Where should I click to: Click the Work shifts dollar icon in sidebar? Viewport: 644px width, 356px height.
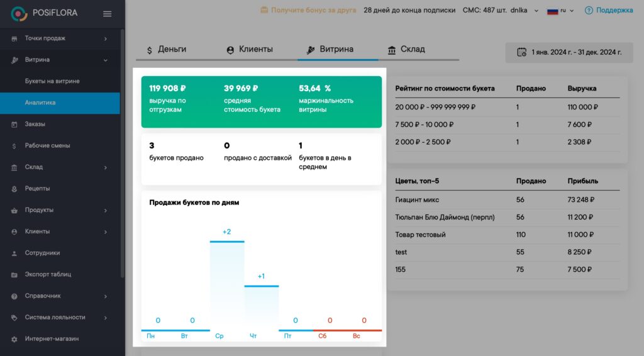pyautogui.click(x=14, y=146)
